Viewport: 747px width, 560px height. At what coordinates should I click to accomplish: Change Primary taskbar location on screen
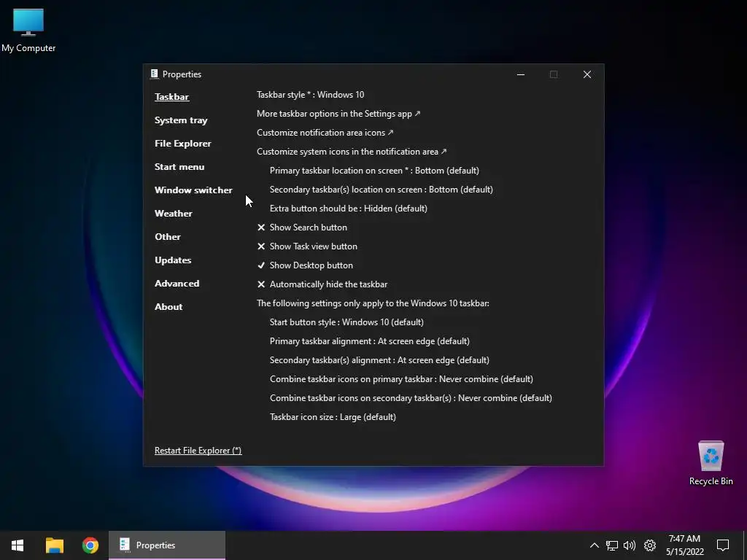click(x=374, y=171)
